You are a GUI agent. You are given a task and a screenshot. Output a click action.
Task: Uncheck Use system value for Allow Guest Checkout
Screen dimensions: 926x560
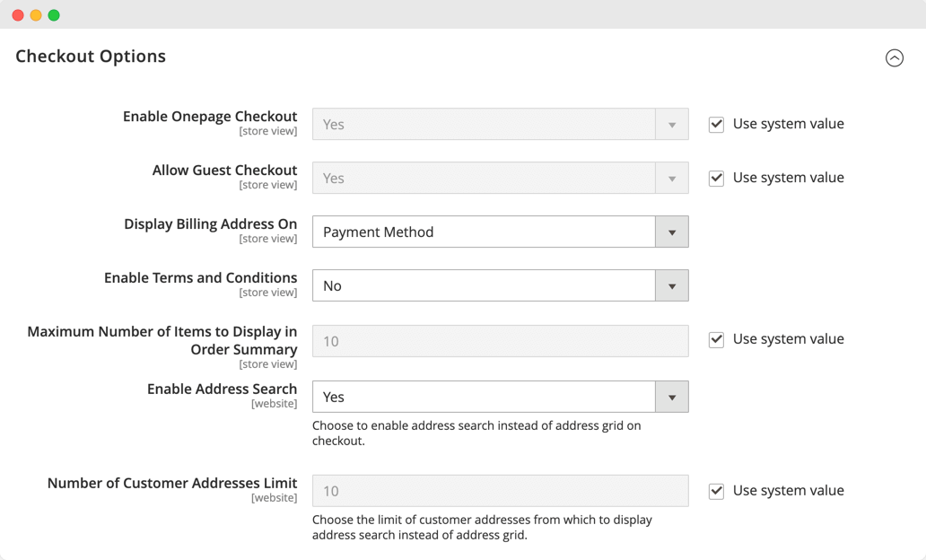(716, 179)
